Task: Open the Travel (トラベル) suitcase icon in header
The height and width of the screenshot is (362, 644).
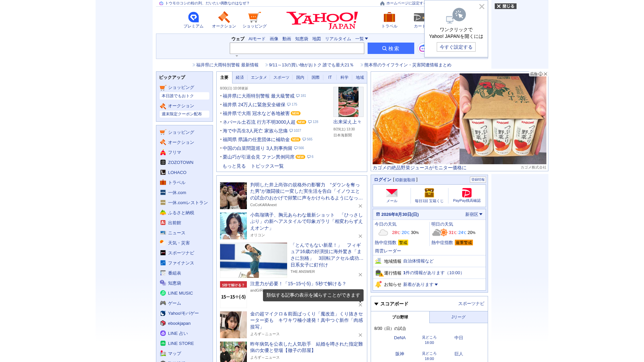Action: (389, 20)
